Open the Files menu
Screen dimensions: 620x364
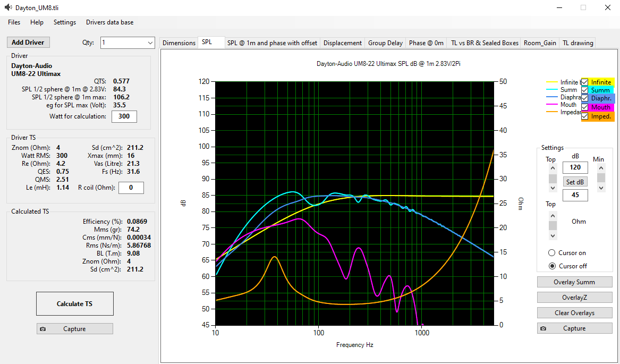[x=14, y=22]
